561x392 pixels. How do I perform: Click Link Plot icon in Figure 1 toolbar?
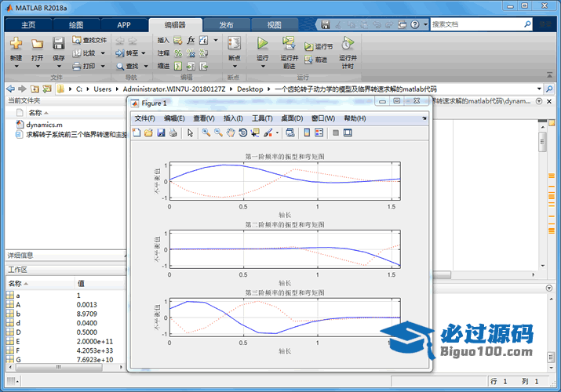(x=290, y=133)
